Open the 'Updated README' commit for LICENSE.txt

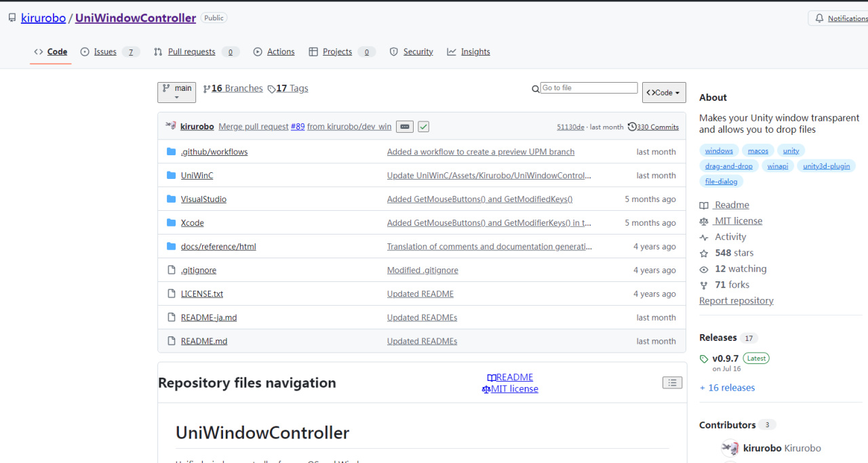420,294
